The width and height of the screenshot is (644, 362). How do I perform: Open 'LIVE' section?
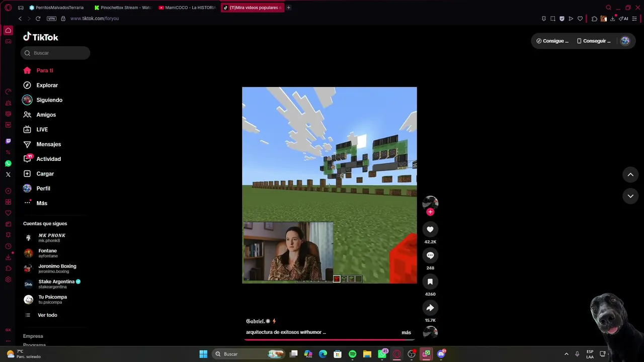[x=42, y=130]
